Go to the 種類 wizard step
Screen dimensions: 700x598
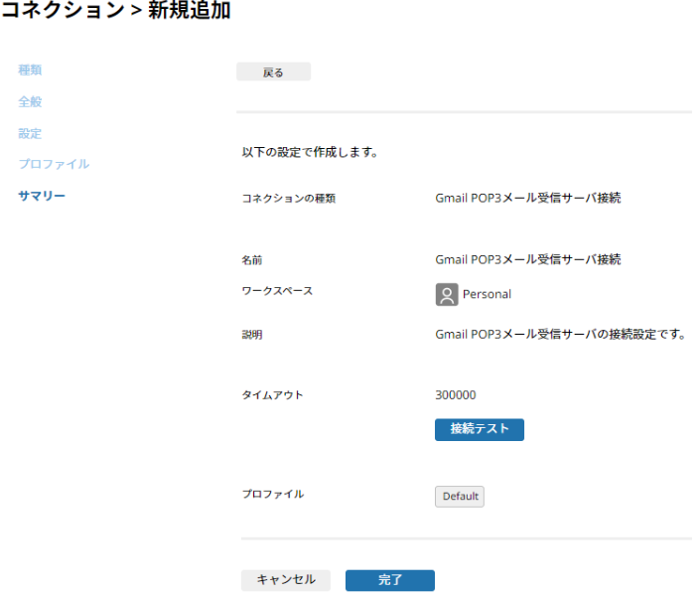[x=30, y=71]
